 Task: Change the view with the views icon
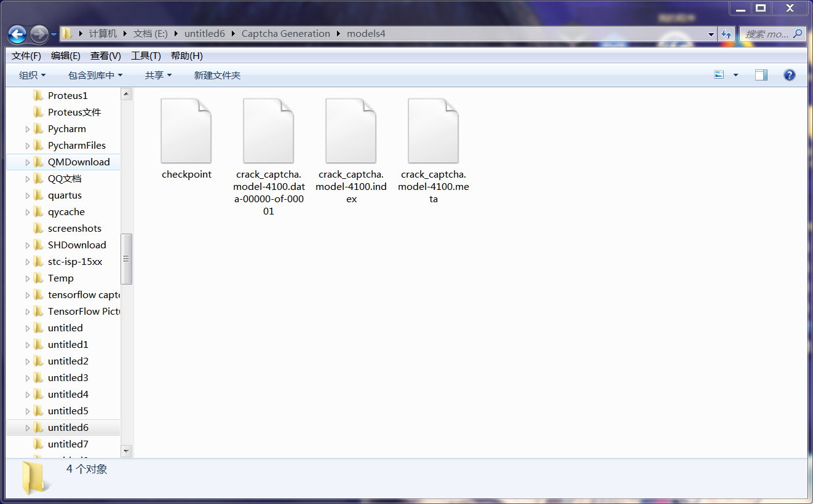[x=720, y=75]
